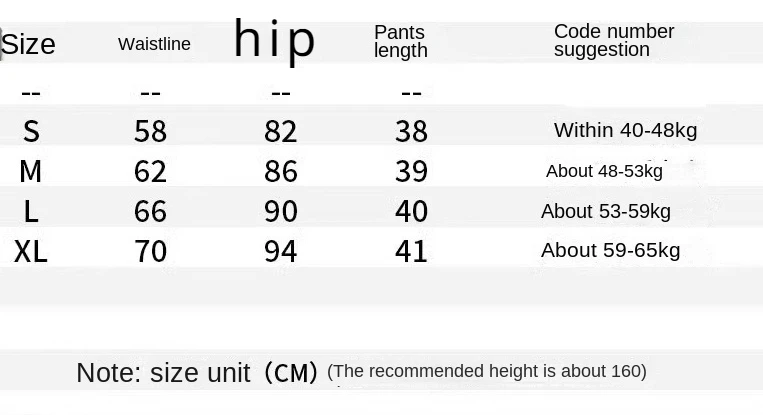Viewport: 763px width, 415px height.
Task: Select size S row label
Action: point(31,131)
